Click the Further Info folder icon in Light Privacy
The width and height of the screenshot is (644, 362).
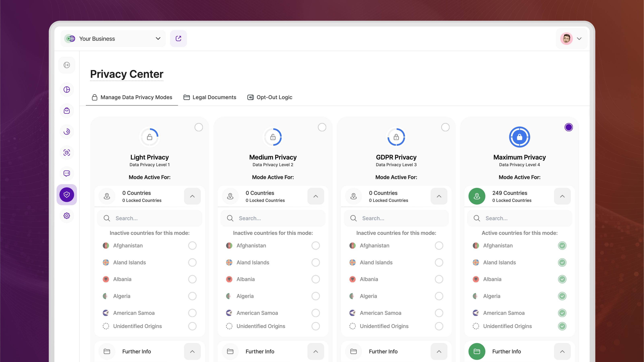(x=107, y=351)
